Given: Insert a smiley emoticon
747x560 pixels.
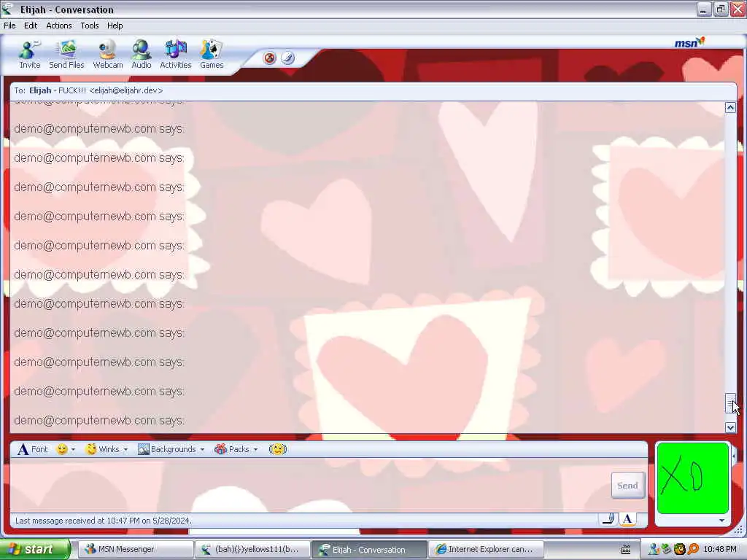Looking at the screenshot, I should pyautogui.click(x=62, y=449).
